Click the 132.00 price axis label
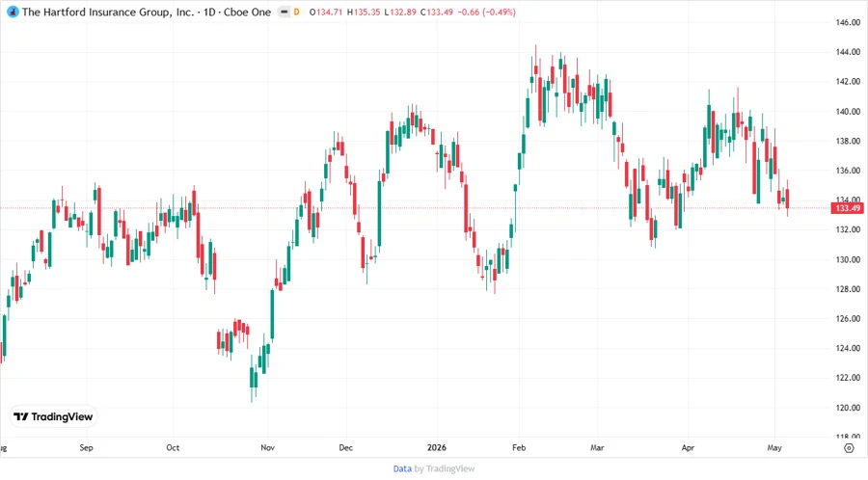Screen dimensions: 868x480 pyautogui.click(x=848, y=229)
